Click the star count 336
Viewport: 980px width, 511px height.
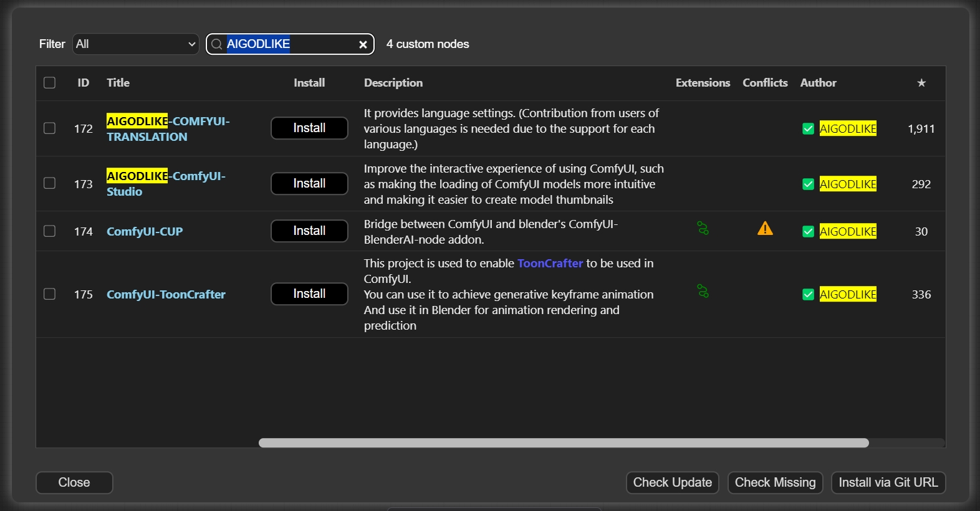(x=921, y=295)
